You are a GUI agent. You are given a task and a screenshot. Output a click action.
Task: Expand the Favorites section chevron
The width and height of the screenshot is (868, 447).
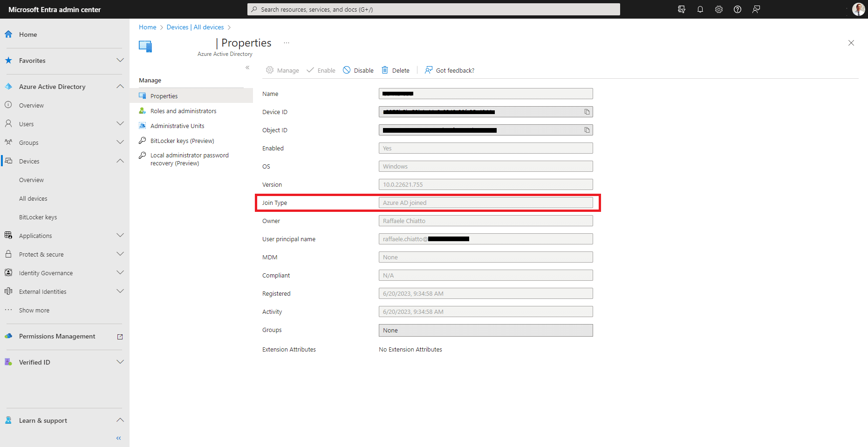coord(120,60)
